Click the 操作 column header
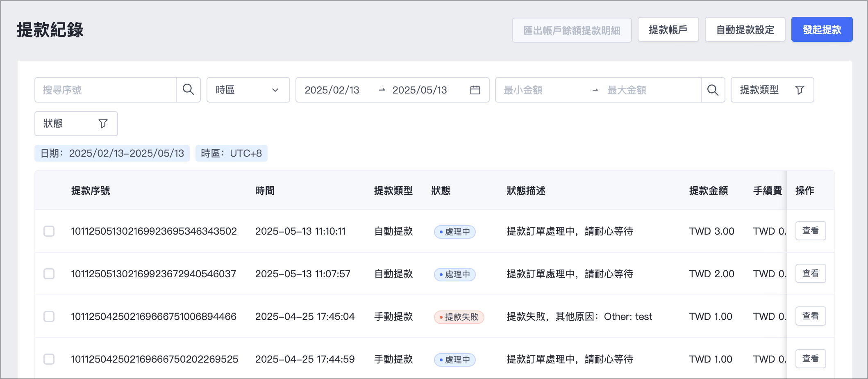 [805, 190]
